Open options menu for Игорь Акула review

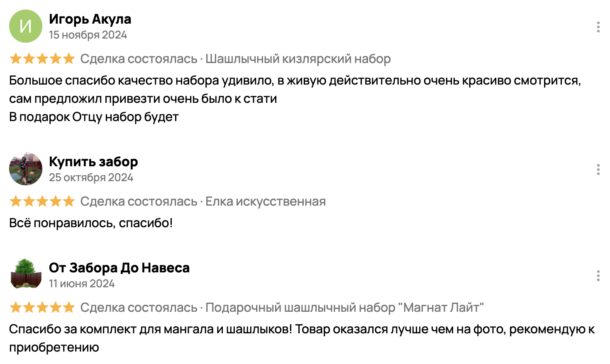598,27
